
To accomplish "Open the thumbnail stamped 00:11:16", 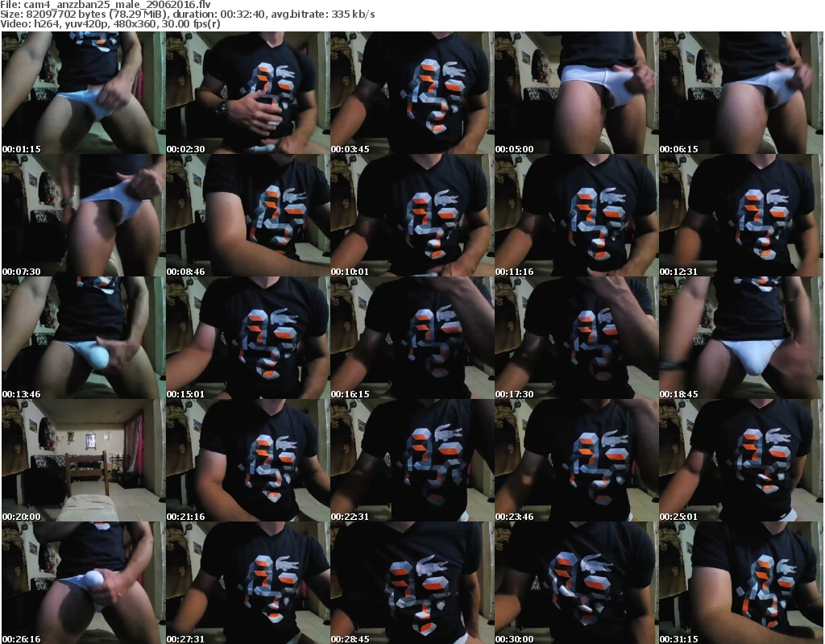I will coord(576,215).
